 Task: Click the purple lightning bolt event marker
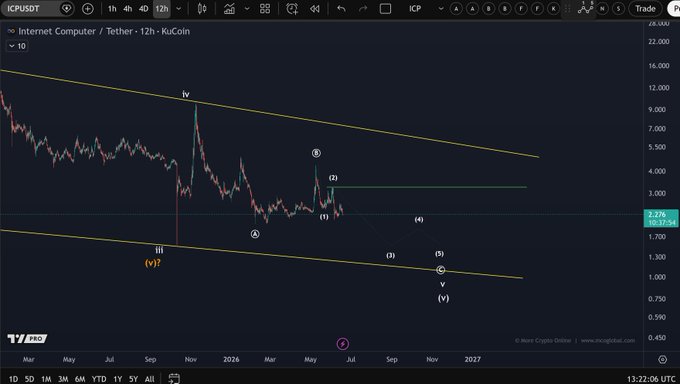coord(343,344)
